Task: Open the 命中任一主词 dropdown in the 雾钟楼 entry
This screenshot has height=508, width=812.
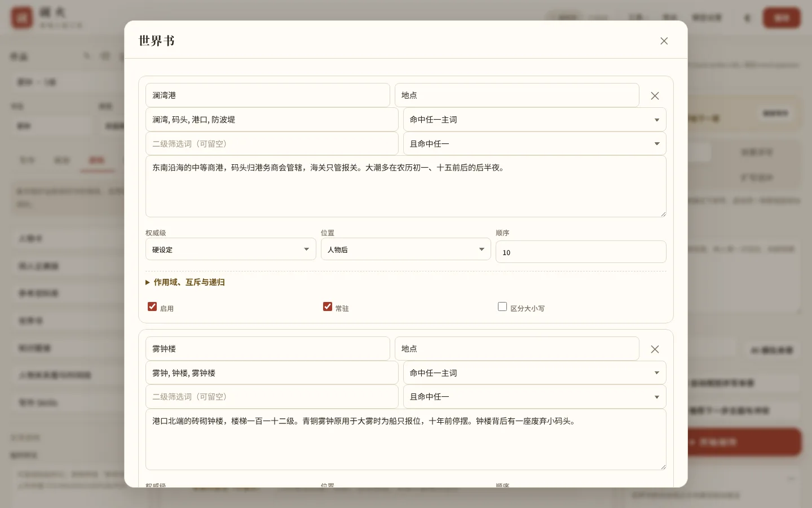Action: click(x=535, y=373)
